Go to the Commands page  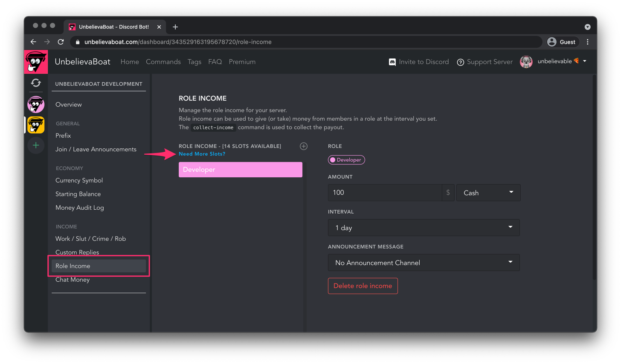[x=163, y=62]
